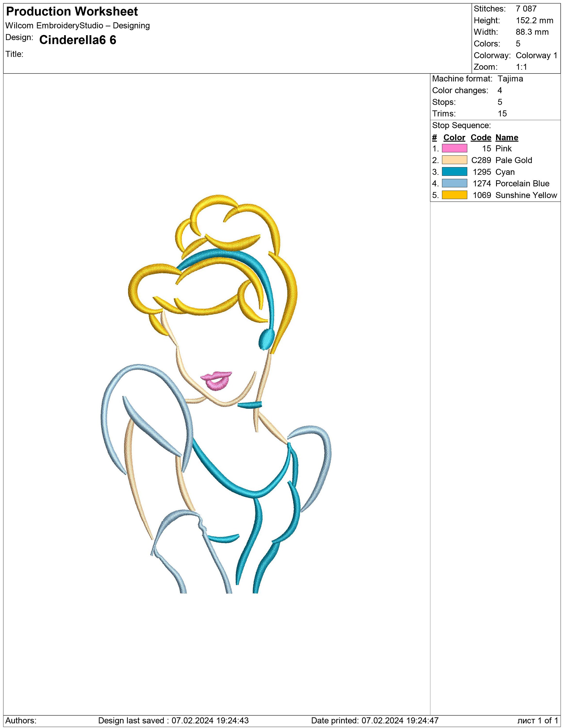Click the thread code "C289"

[x=481, y=160]
